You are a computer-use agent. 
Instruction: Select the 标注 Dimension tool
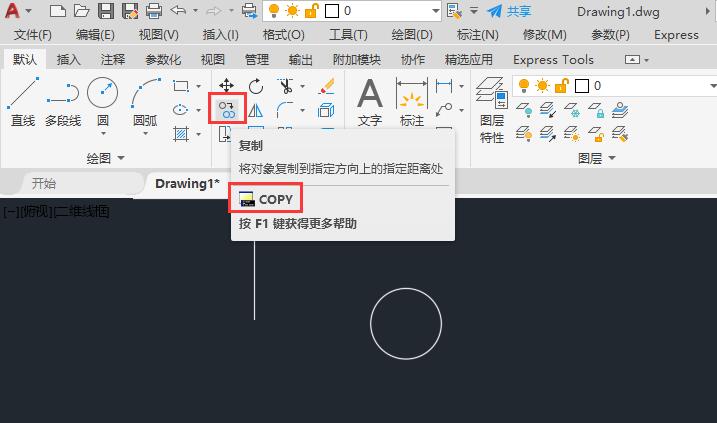(412, 102)
